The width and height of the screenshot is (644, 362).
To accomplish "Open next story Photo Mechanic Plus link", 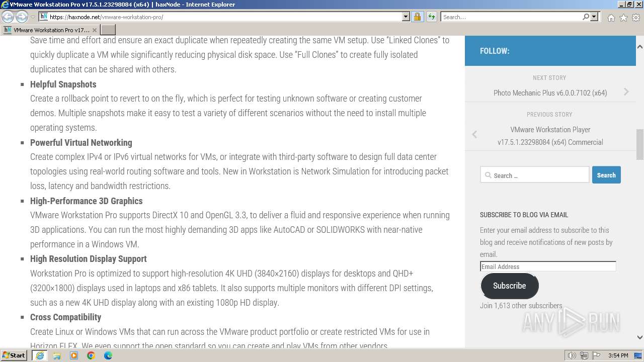I will click(550, 93).
